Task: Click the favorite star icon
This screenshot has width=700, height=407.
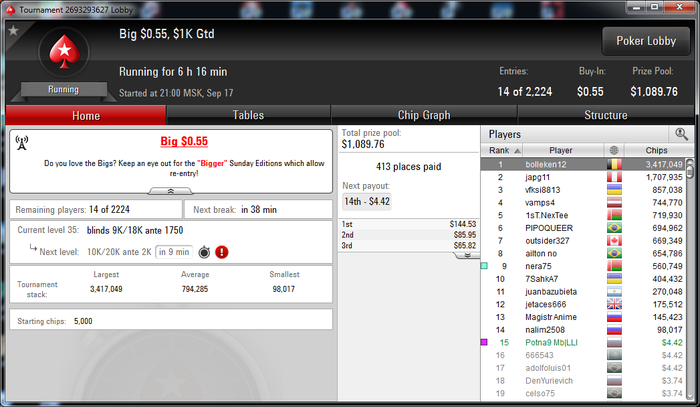Action: click(x=13, y=31)
